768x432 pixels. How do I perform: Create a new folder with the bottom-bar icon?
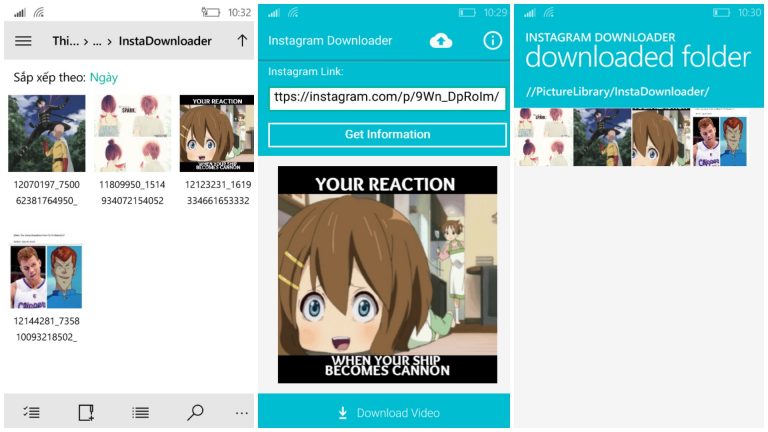tap(86, 412)
